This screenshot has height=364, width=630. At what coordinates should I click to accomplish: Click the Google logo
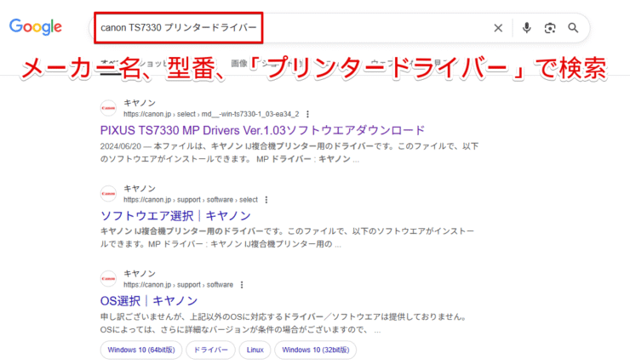tap(36, 27)
